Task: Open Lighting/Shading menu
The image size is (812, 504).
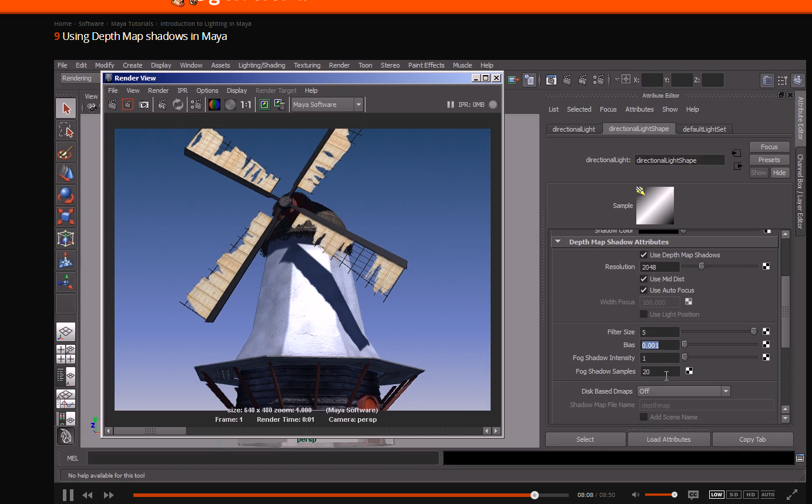Action: point(261,65)
